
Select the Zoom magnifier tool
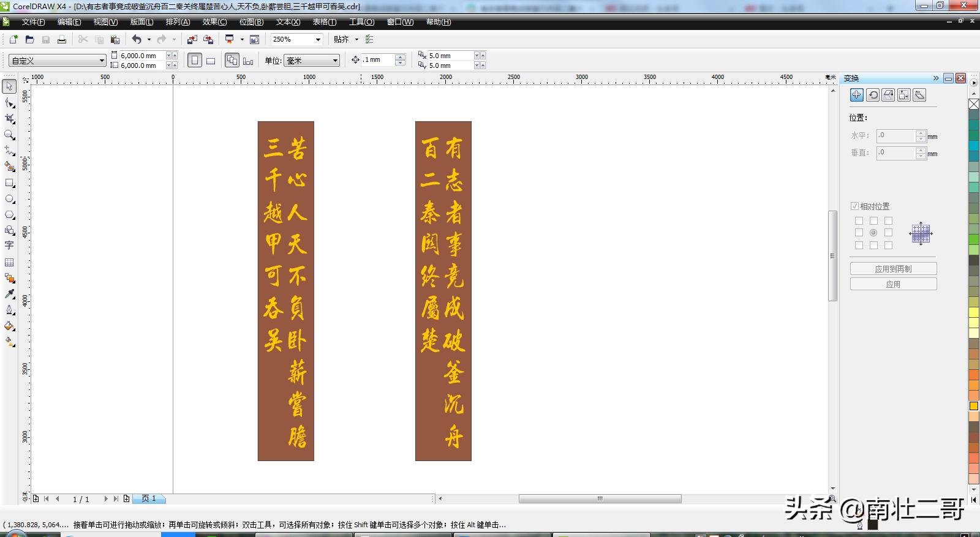click(9, 134)
